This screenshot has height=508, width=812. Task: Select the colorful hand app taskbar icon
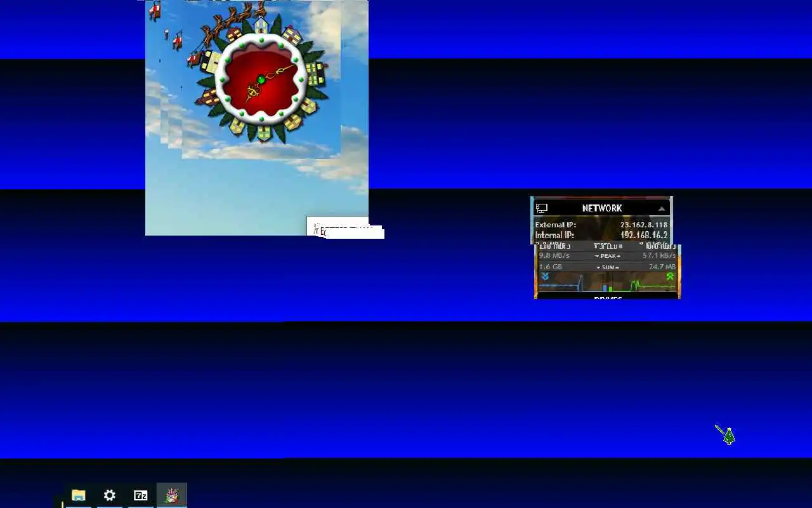click(x=172, y=495)
